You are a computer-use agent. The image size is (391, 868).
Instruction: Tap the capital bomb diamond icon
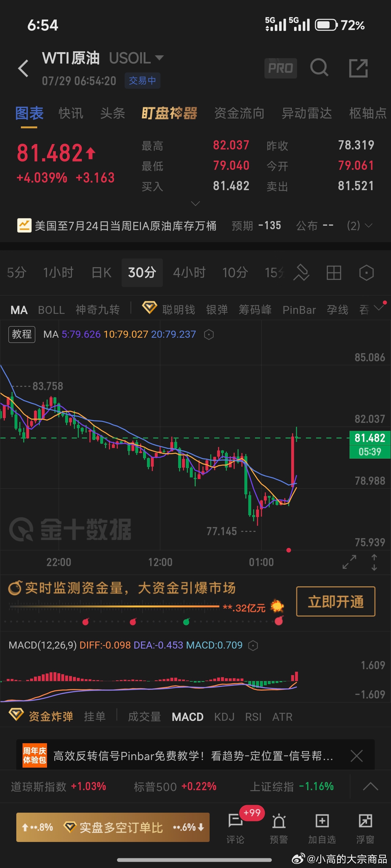click(16, 714)
